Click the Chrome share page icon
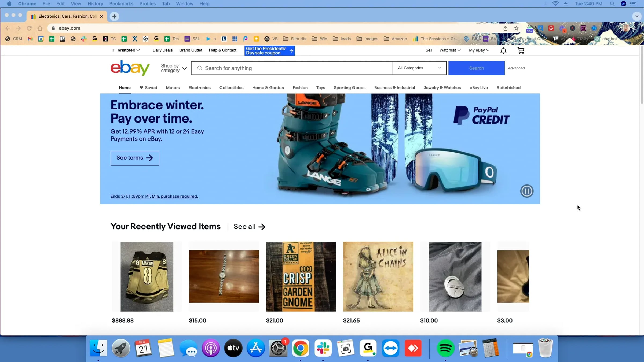644x362 pixels. (x=505, y=28)
